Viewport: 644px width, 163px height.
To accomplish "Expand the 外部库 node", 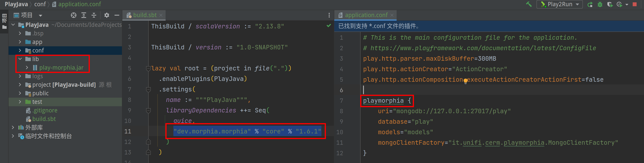I will click(13, 128).
